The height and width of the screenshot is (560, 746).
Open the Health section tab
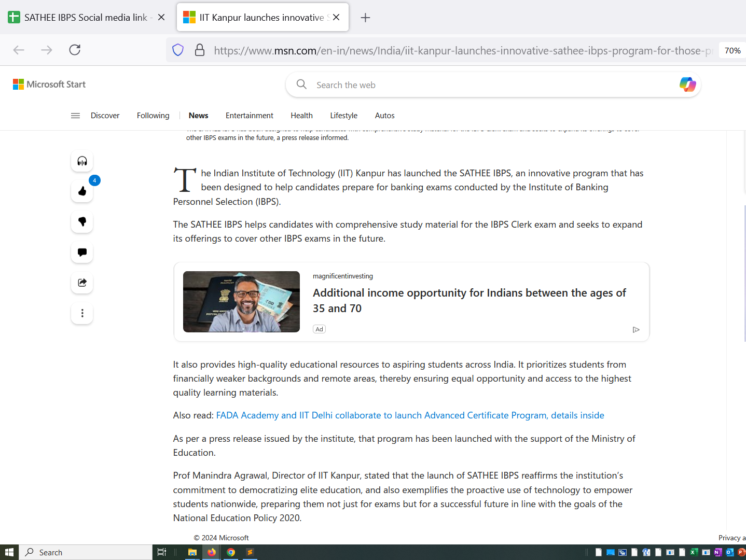click(x=301, y=116)
